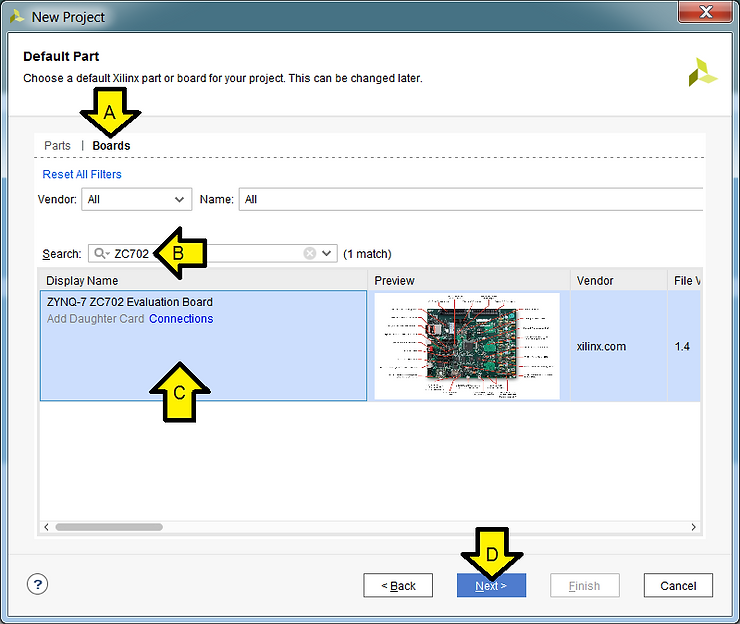This screenshot has width=740, height=624.
Task: Click the File Version column header
Action: click(684, 280)
